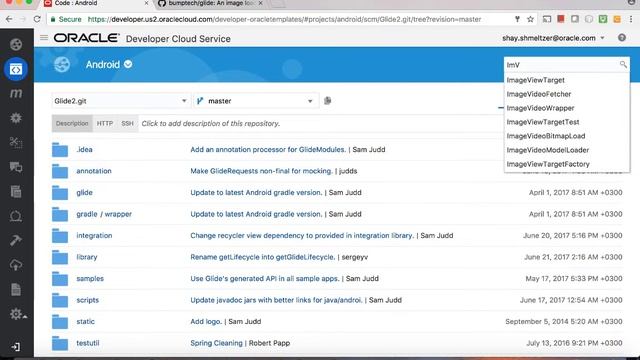Switch to the HTTP tab
This screenshot has height=360, width=640.
click(x=104, y=123)
